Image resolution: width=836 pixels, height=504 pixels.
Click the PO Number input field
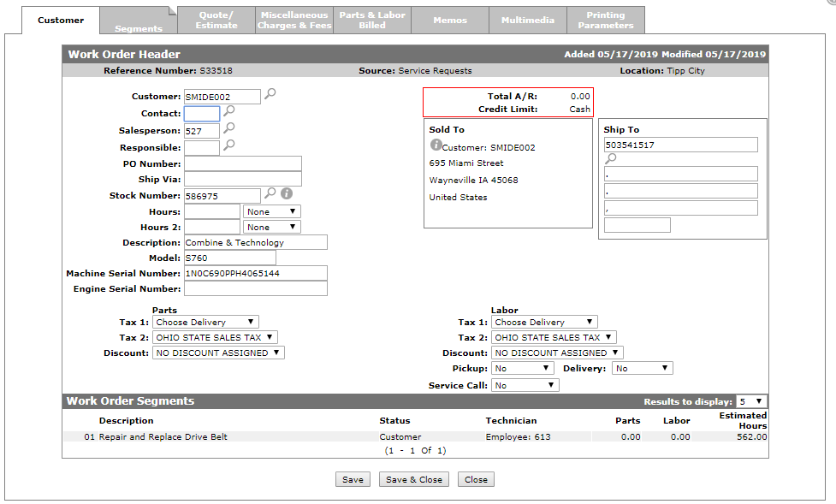pos(243,163)
